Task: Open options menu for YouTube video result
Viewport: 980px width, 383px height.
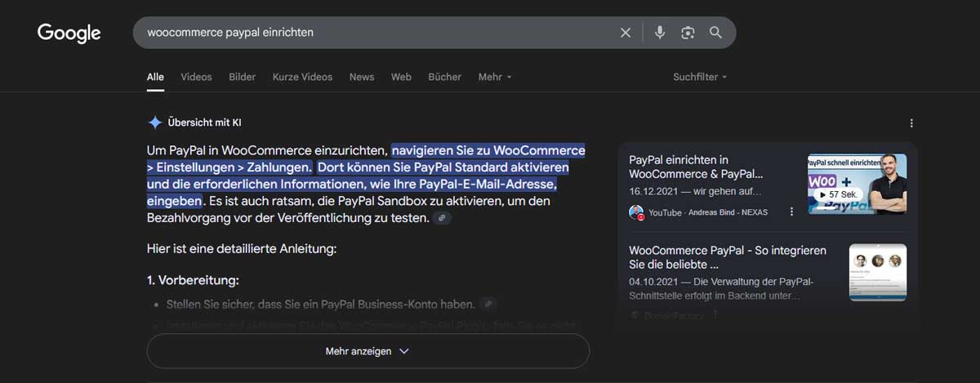Action: click(x=791, y=212)
